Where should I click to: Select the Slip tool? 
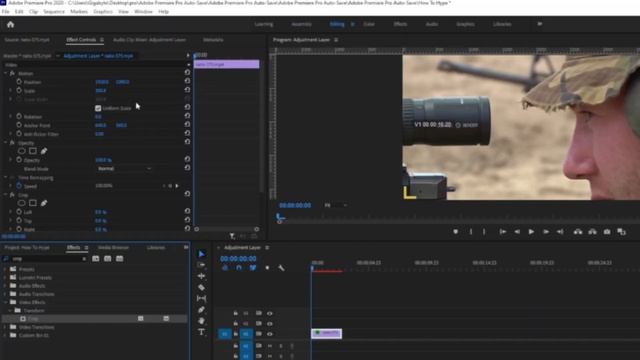201,298
